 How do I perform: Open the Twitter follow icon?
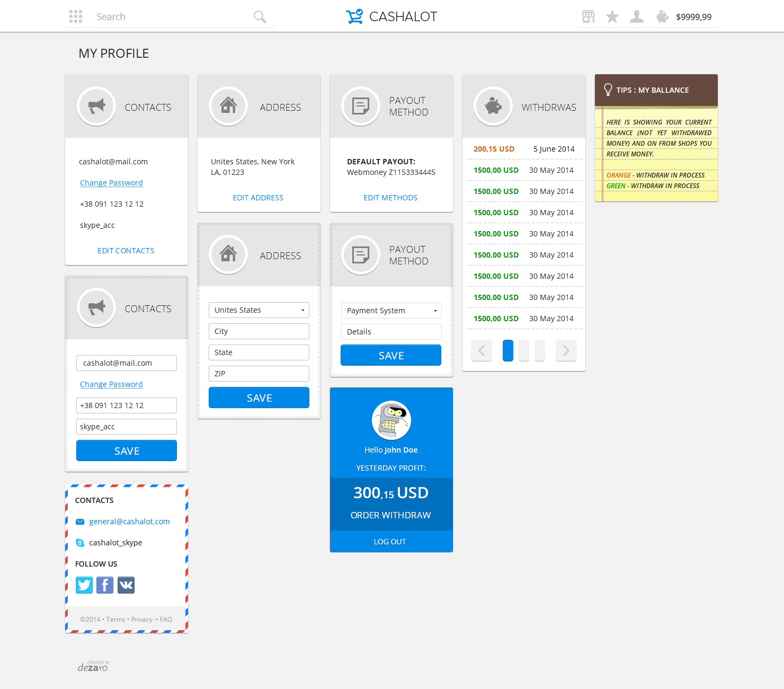pos(84,585)
